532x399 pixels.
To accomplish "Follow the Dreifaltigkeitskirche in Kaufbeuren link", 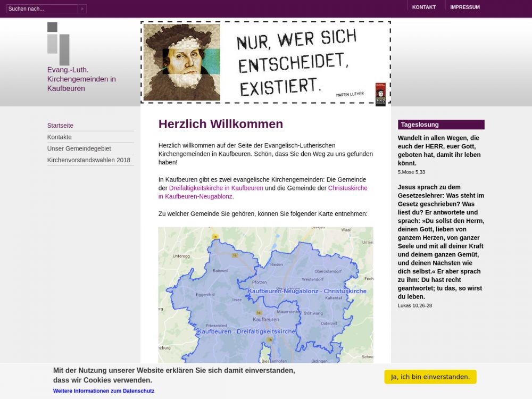I will click(216, 188).
